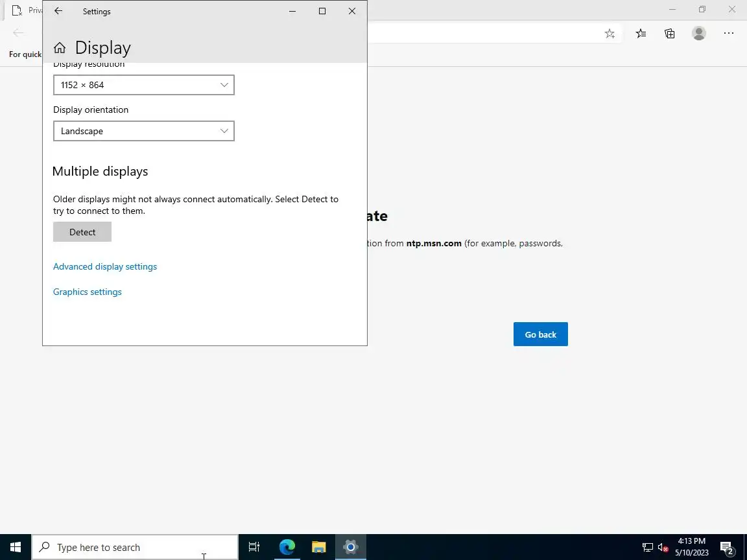The height and width of the screenshot is (560, 747).
Task: Open Windows Start menu
Action: [x=16, y=547]
